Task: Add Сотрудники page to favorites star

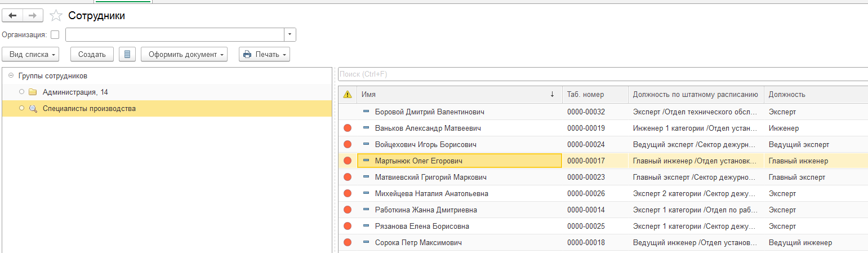Action: (56, 16)
